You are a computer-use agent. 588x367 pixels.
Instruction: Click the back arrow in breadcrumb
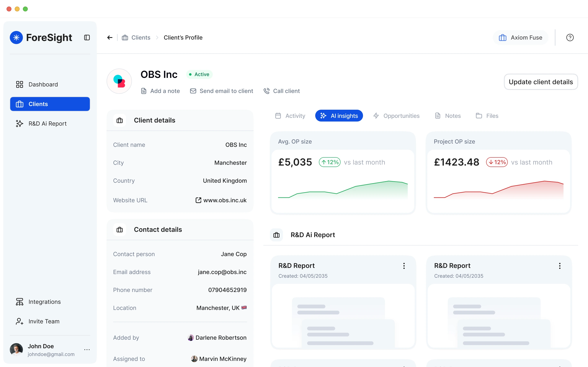(x=110, y=37)
